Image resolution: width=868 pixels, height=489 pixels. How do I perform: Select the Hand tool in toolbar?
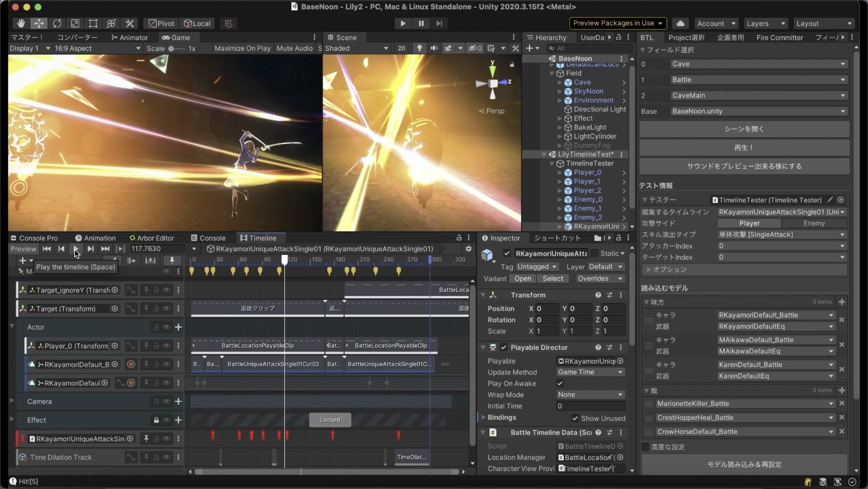tap(21, 23)
